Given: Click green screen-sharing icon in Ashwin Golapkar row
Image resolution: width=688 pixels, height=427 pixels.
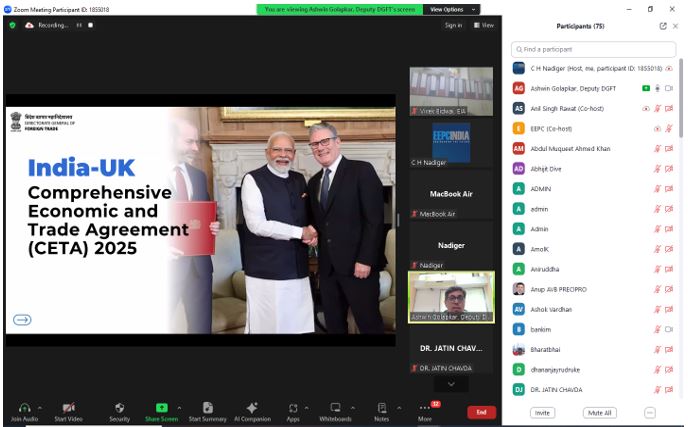Looking at the screenshot, I should pos(646,88).
